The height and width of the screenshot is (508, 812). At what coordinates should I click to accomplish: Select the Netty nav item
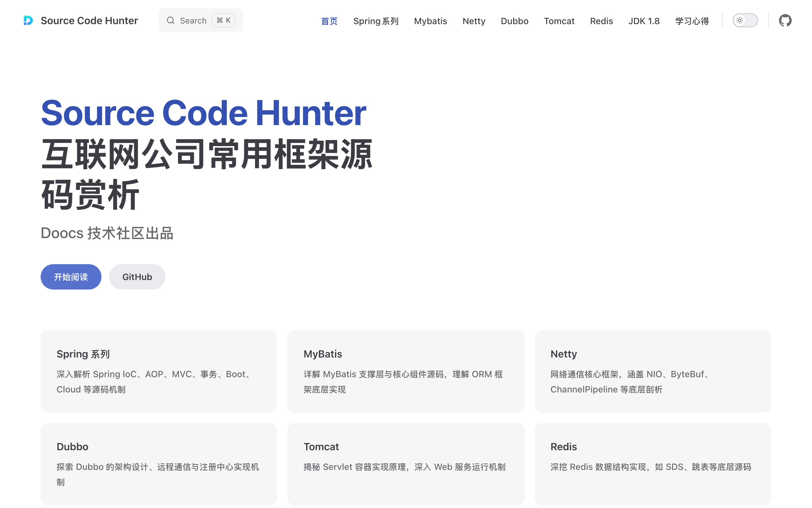point(474,21)
